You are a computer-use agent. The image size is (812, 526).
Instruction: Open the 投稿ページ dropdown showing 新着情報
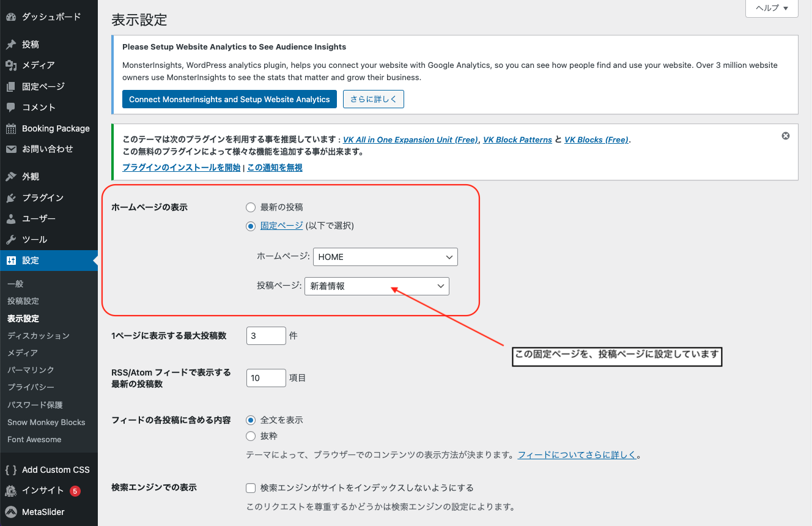[x=377, y=286]
